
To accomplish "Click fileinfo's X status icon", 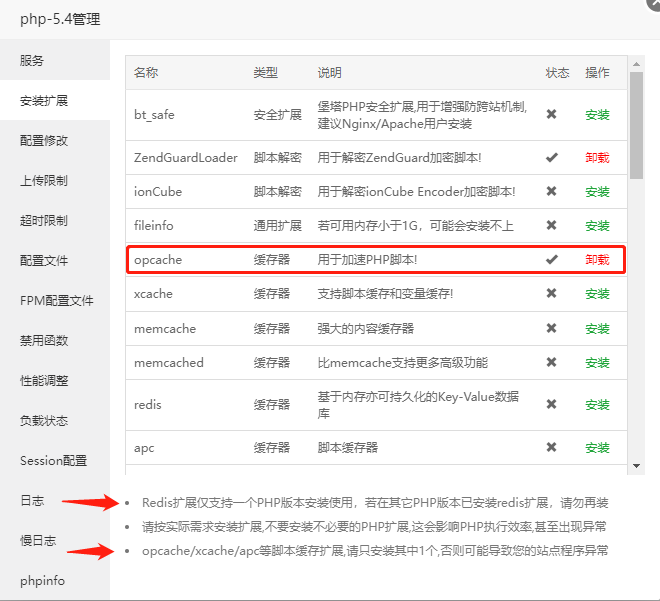I will 551,225.
